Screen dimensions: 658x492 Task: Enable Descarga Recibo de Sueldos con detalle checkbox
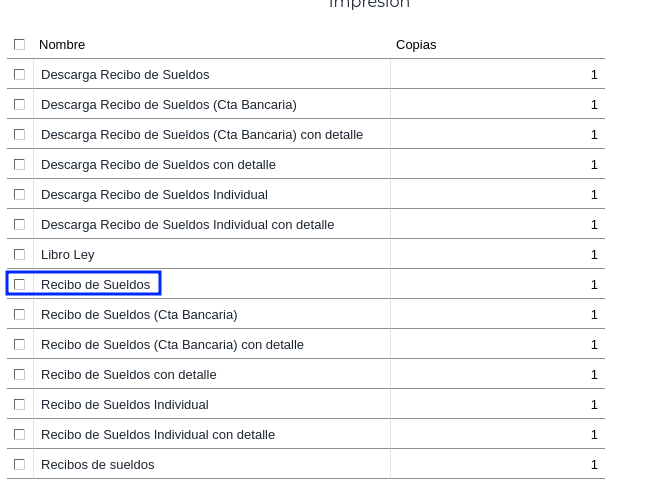tap(19, 165)
